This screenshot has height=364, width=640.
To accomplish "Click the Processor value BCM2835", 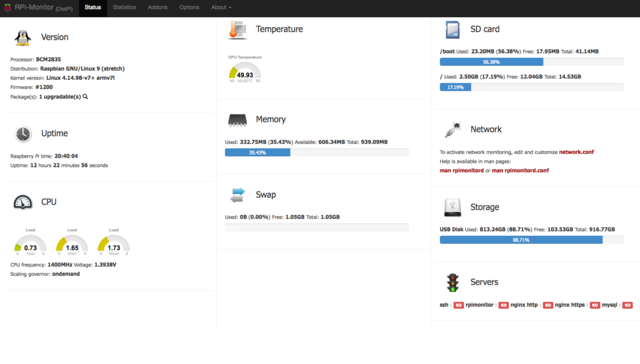I will pyautogui.click(x=48, y=59).
